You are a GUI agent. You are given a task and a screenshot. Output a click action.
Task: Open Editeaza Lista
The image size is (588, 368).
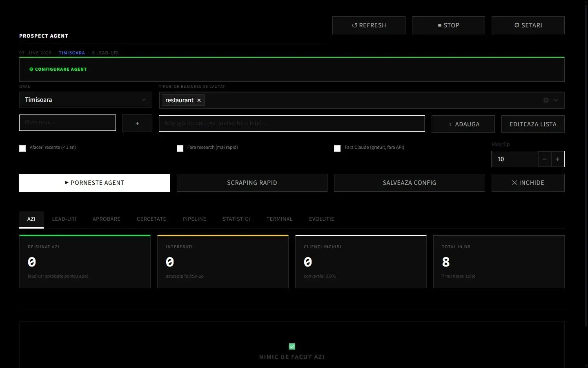(x=533, y=124)
